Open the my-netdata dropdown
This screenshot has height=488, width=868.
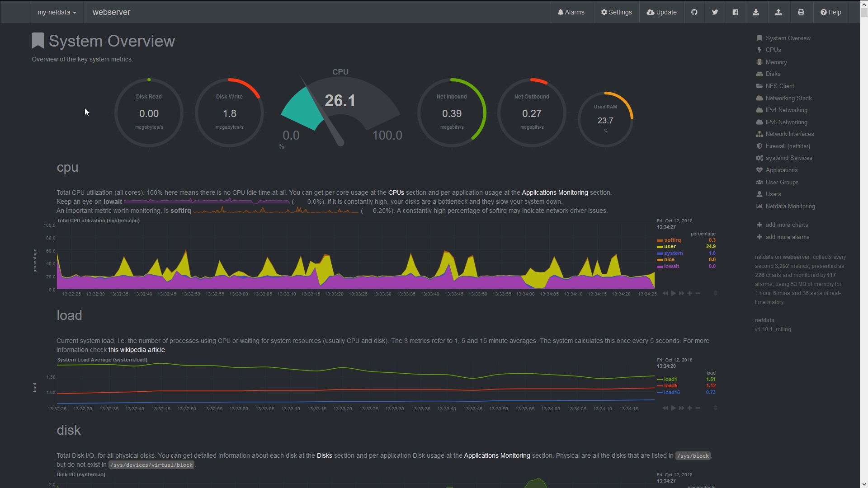click(57, 12)
